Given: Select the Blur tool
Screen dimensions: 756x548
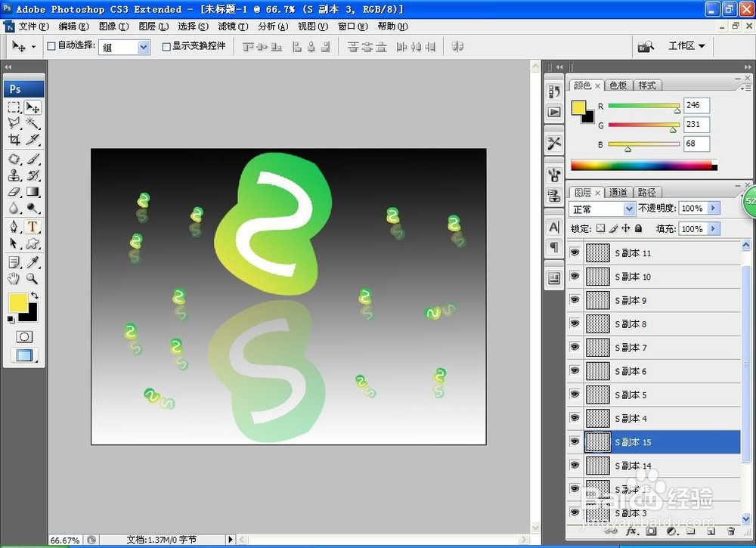Looking at the screenshot, I should click(14, 208).
